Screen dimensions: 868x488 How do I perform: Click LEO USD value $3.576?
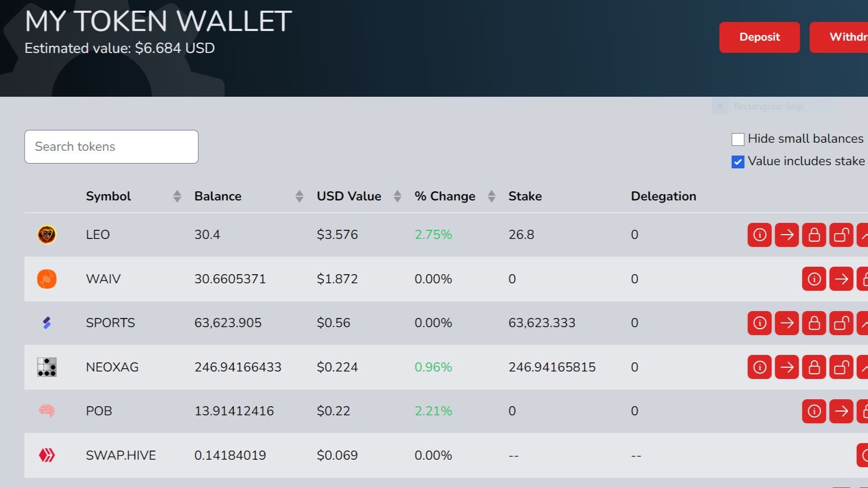tap(337, 235)
